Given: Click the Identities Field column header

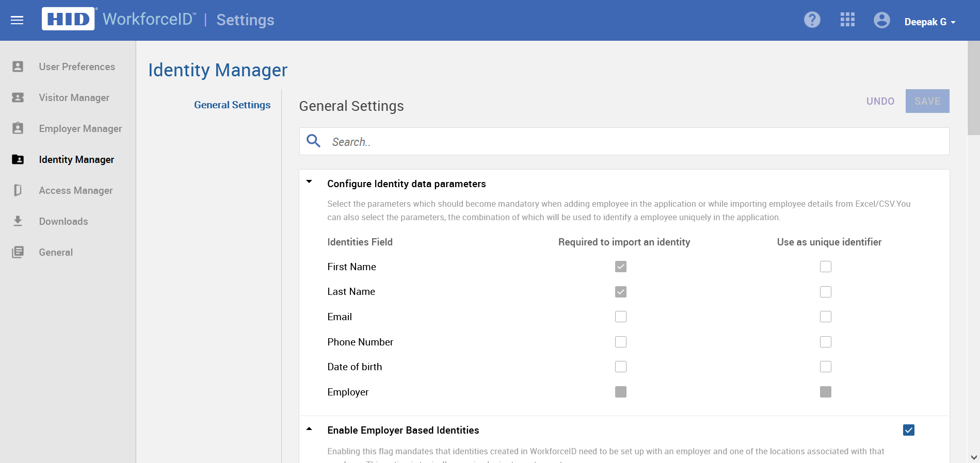Looking at the screenshot, I should (360, 242).
